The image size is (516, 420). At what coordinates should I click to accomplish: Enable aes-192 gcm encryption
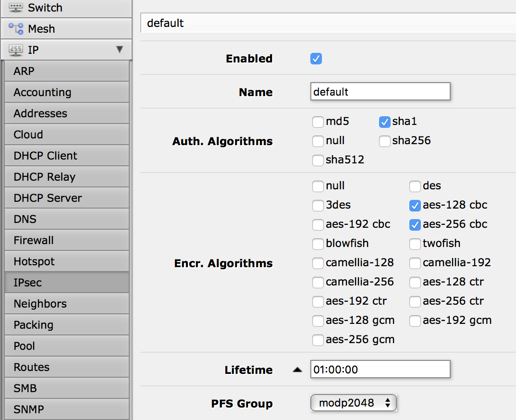[x=415, y=321]
